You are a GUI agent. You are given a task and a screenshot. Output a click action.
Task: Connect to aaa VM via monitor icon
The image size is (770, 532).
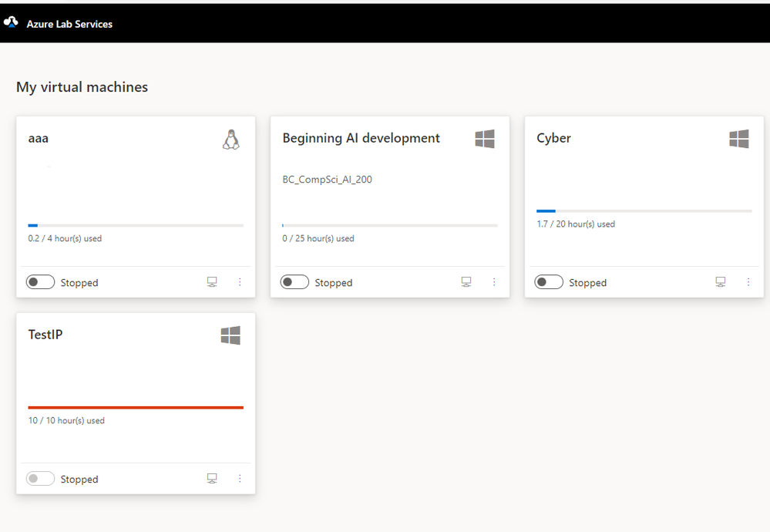click(x=212, y=282)
